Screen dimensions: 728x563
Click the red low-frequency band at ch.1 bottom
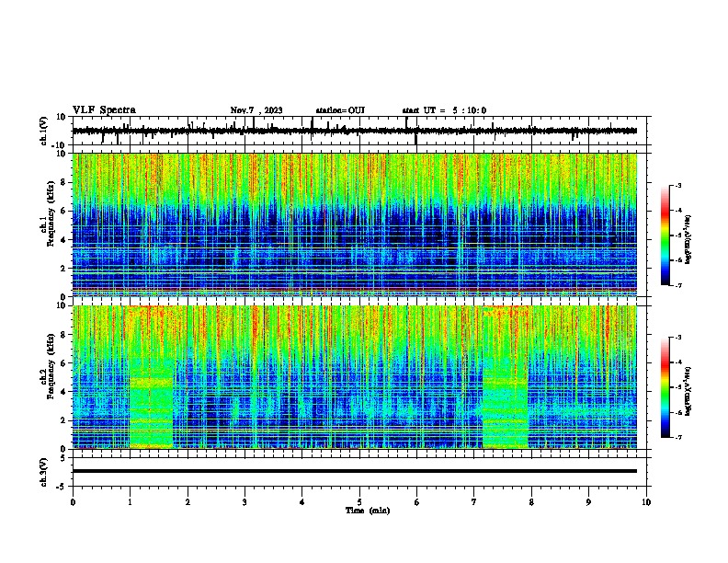click(355, 290)
